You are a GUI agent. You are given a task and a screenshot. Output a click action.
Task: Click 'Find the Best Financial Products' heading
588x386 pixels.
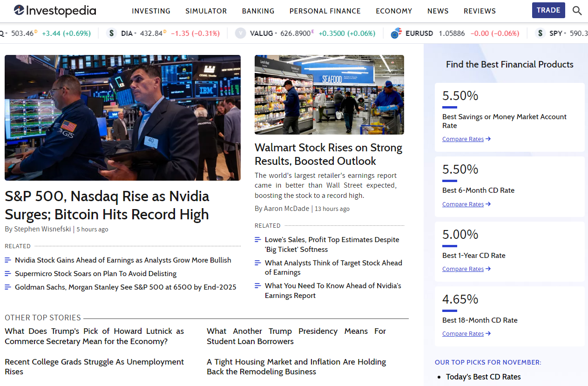click(x=510, y=64)
